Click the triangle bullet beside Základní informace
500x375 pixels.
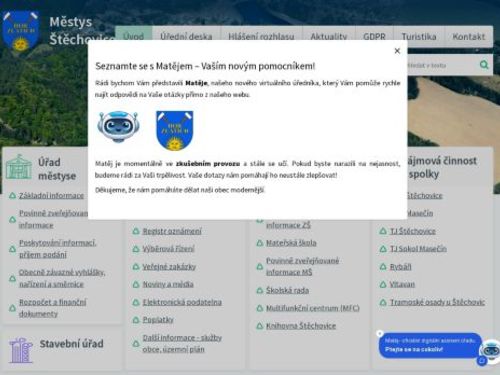point(12,195)
